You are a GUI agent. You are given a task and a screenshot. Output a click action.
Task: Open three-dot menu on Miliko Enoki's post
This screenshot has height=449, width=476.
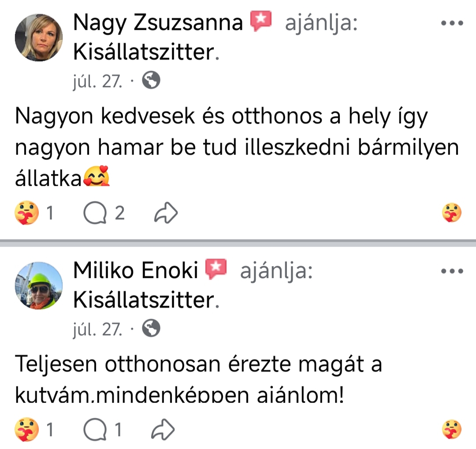pyautogui.click(x=453, y=271)
